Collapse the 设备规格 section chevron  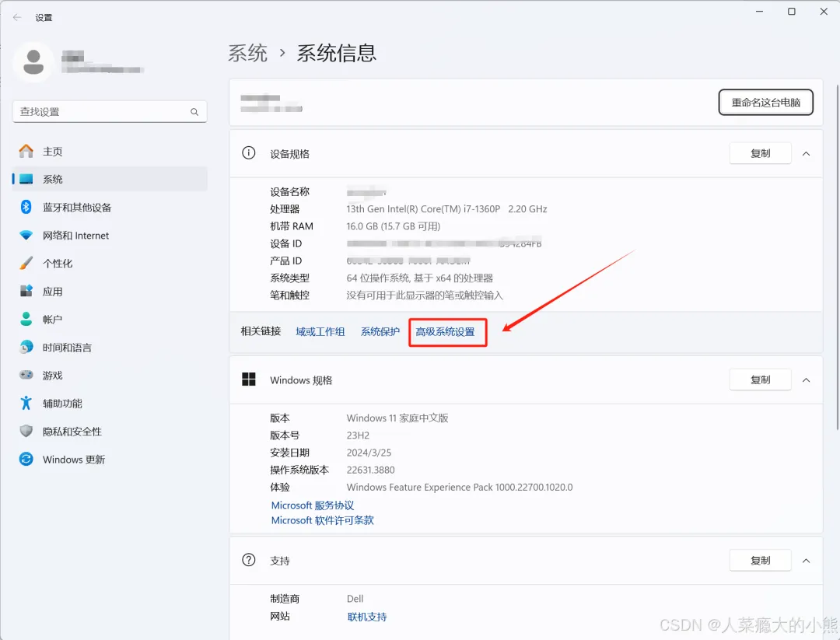806,154
